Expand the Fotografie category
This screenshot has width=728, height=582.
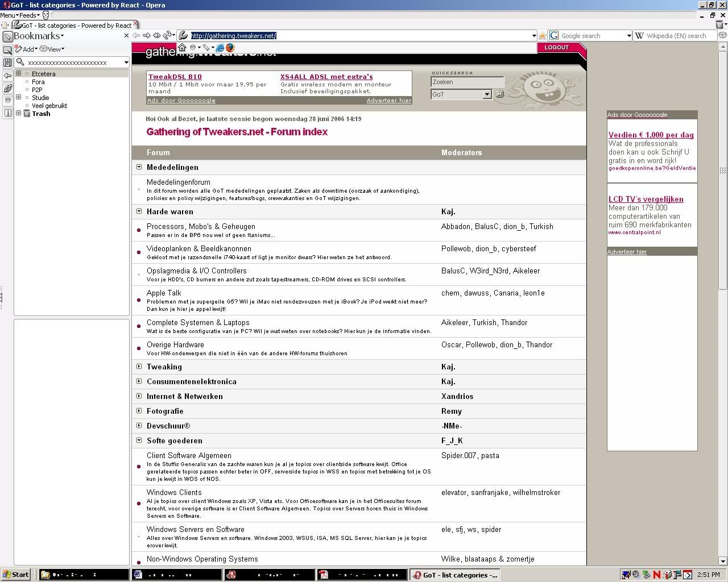point(139,411)
